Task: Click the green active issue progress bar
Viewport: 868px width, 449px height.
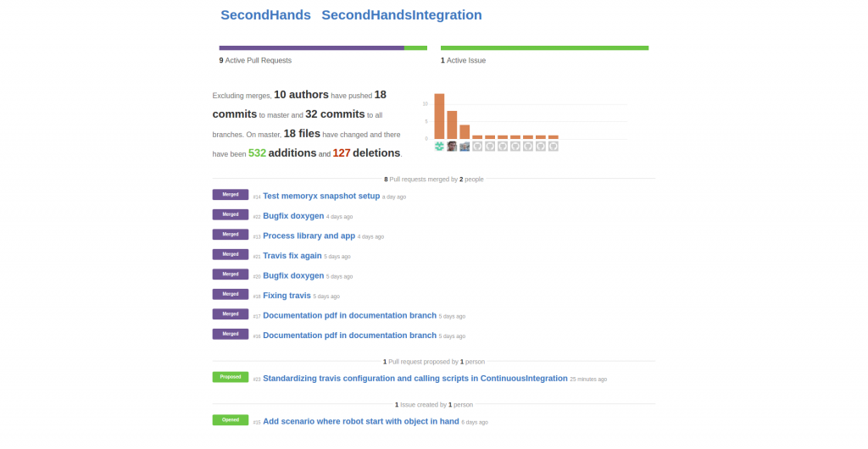Action: pyautogui.click(x=544, y=48)
